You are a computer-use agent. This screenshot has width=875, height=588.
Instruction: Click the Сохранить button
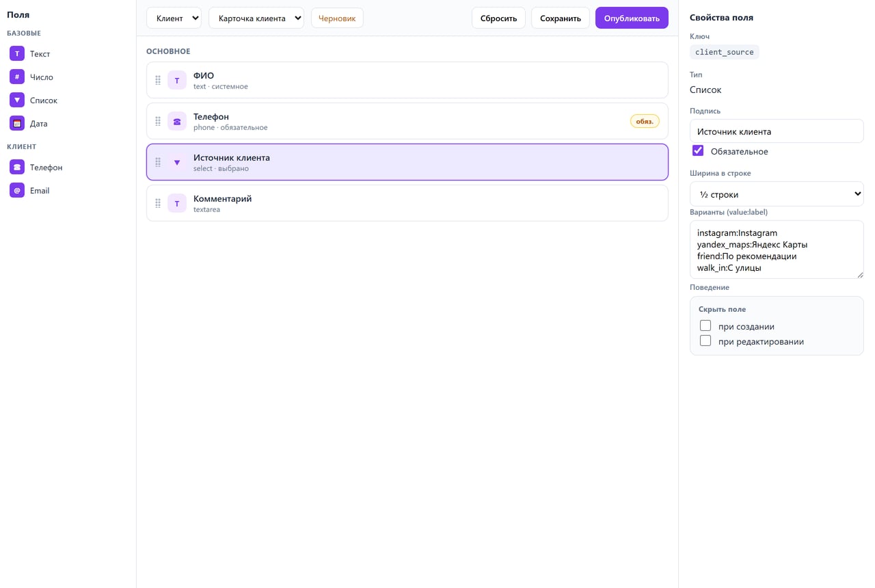coord(561,18)
